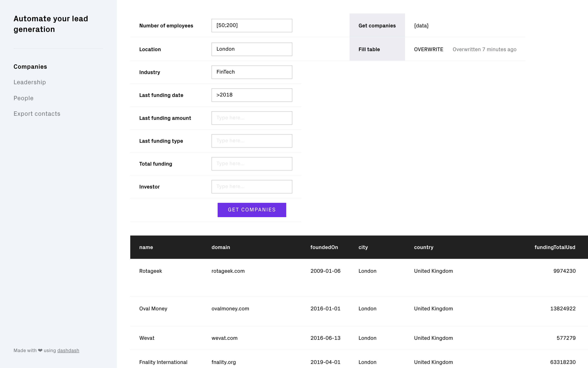
Task: Select the Fnality International name cell
Action: click(x=163, y=362)
